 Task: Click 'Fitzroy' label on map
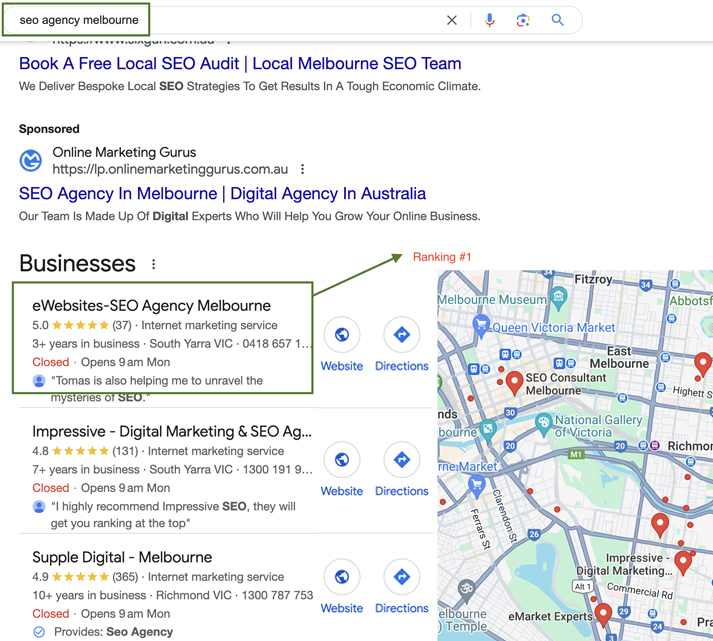(x=593, y=279)
